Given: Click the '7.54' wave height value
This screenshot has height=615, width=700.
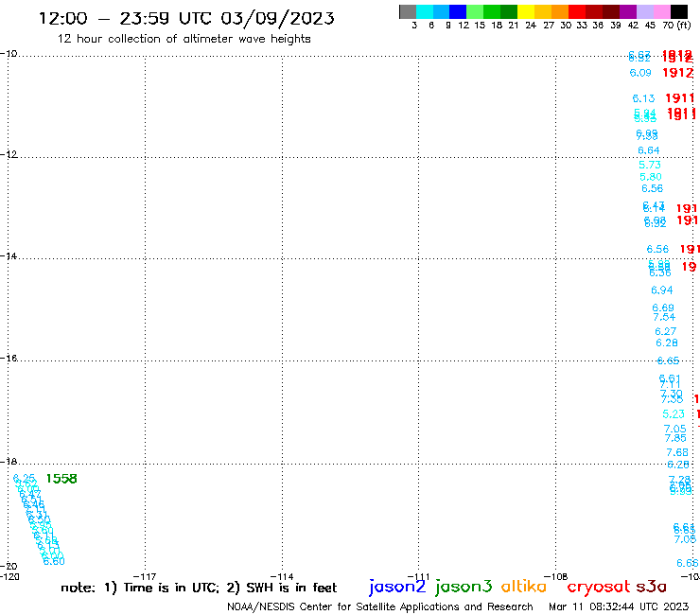Looking at the screenshot, I should [664, 317].
